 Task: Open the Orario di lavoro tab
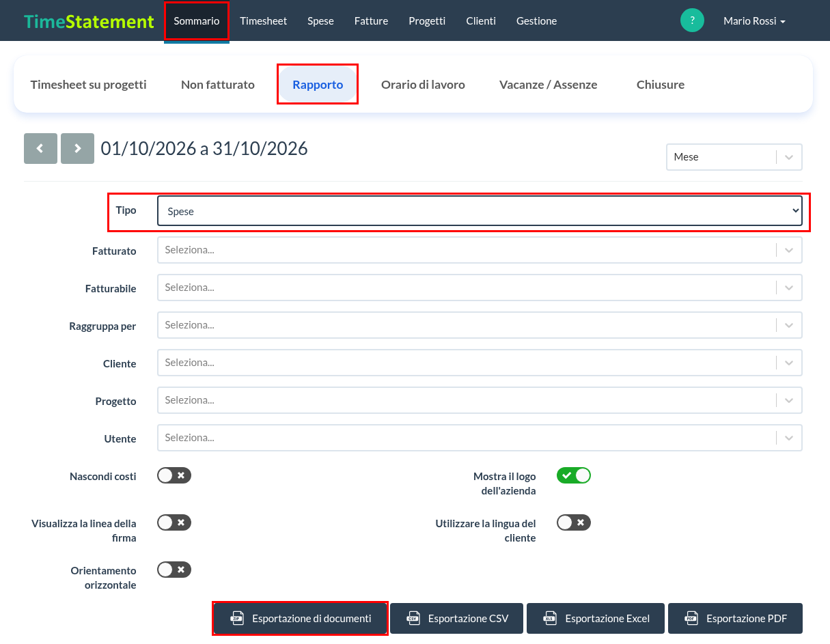pos(423,85)
